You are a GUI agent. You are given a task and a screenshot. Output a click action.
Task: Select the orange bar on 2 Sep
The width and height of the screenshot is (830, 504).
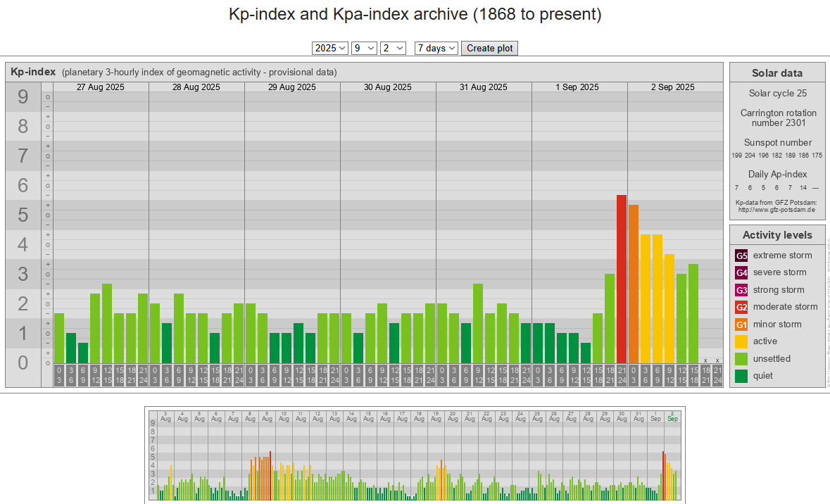pos(634,284)
